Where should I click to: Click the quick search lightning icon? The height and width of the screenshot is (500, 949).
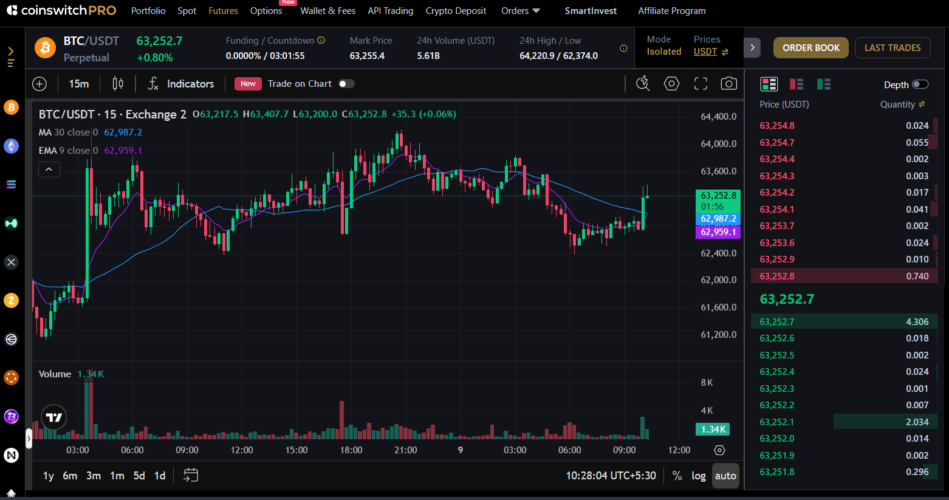click(643, 84)
